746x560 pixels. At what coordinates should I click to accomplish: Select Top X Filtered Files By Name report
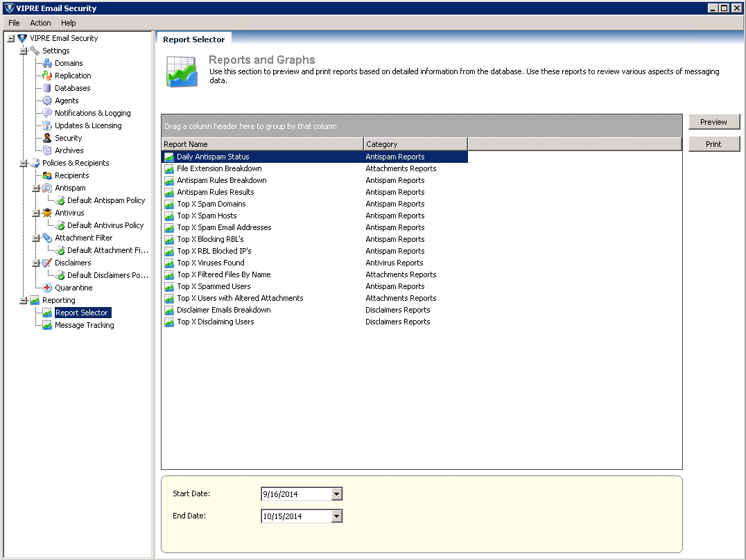coord(315,274)
